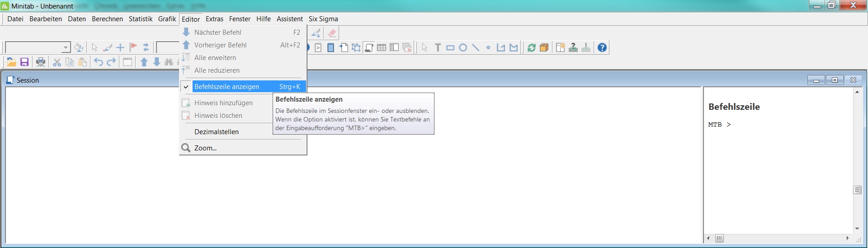Open the Assistent menu
This screenshot has width=868, height=248.
(x=290, y=19)
